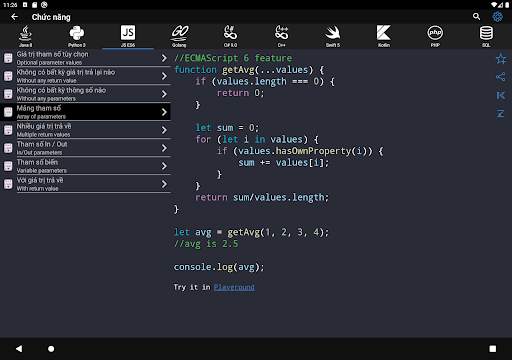
Task: Click 'console.log(avg);' line
Action: pos(219,267)
